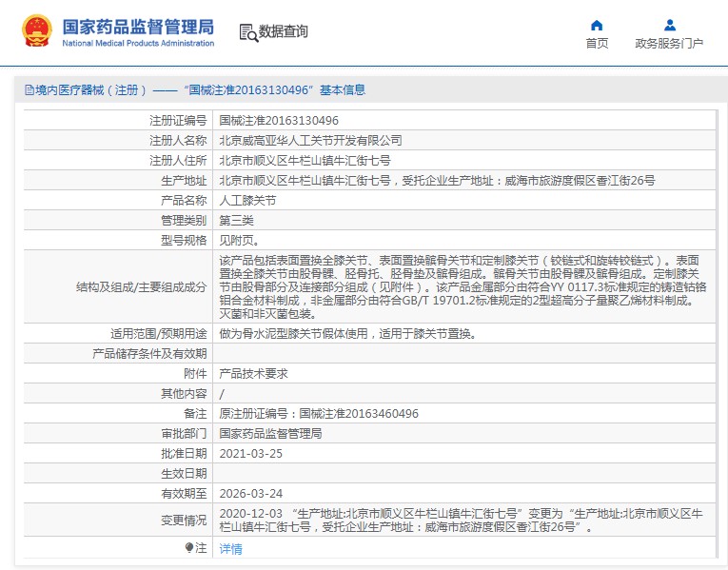Image resolution: width=728 pixels, height=570 pixels.
Task: Click the 批准日期 row label
Action: point(184,454)
